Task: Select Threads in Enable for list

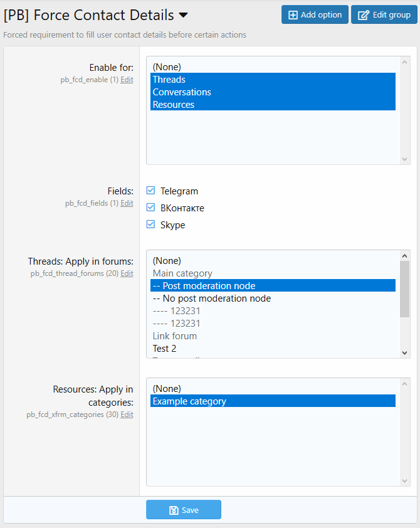Action: (x=169, y=80)
